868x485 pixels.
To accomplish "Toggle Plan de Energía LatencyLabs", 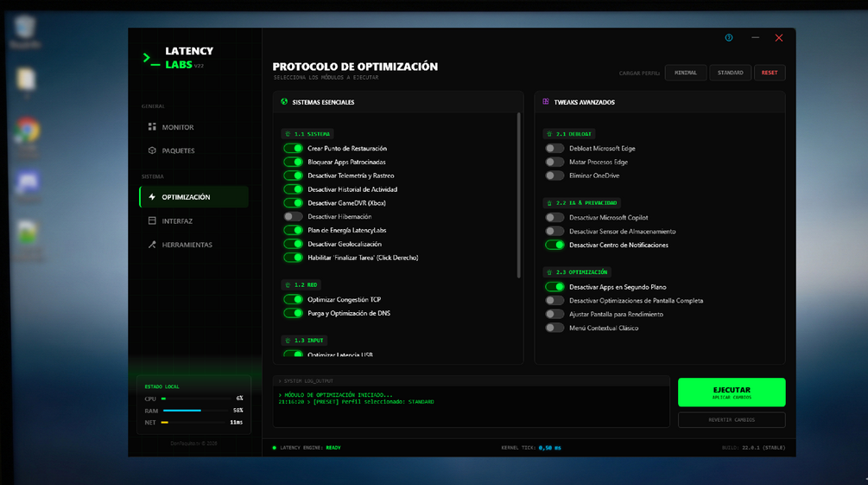I will (x=294, y=230).
